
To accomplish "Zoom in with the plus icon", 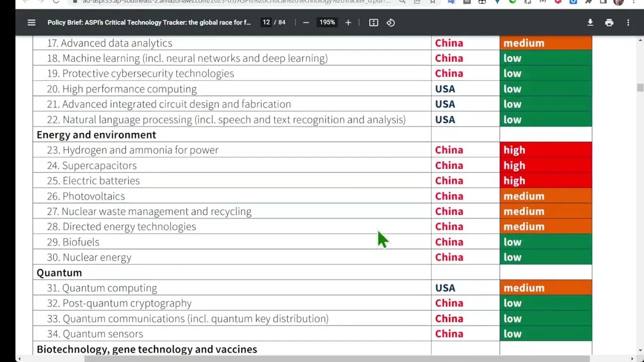I will (348, 23).
